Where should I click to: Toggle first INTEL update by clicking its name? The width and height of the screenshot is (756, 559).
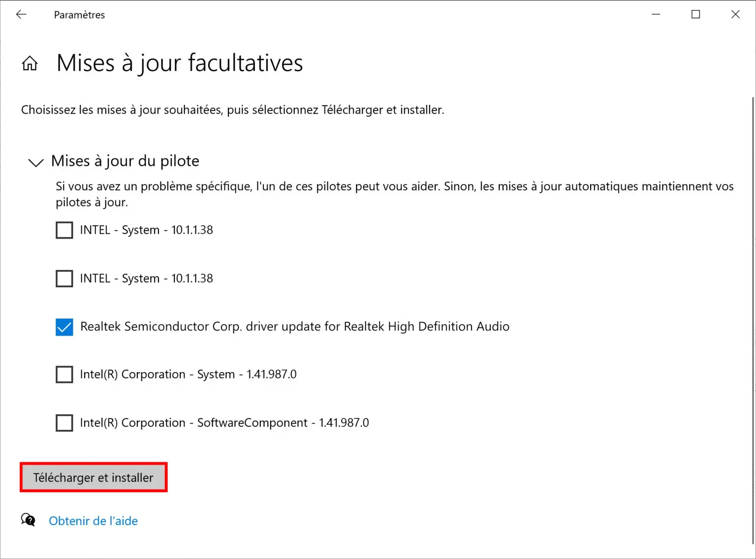tap(146, 230)
